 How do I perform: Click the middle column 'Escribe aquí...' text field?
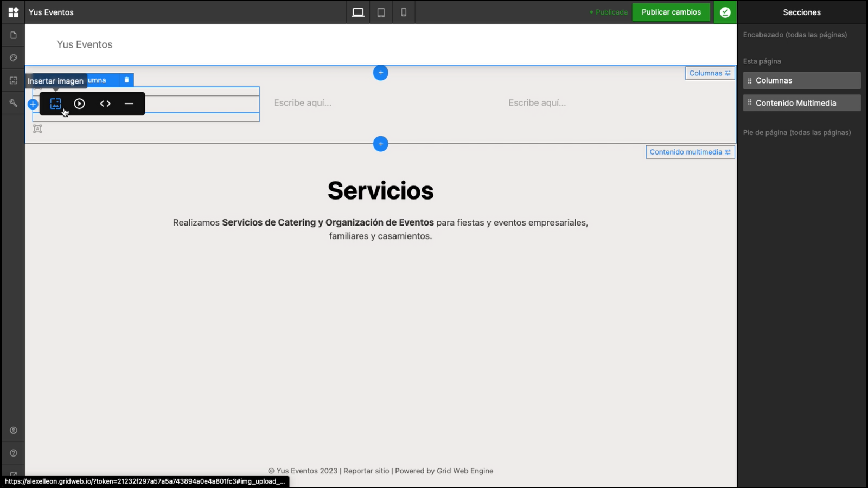pyautogui.click(x=303, y=103)
